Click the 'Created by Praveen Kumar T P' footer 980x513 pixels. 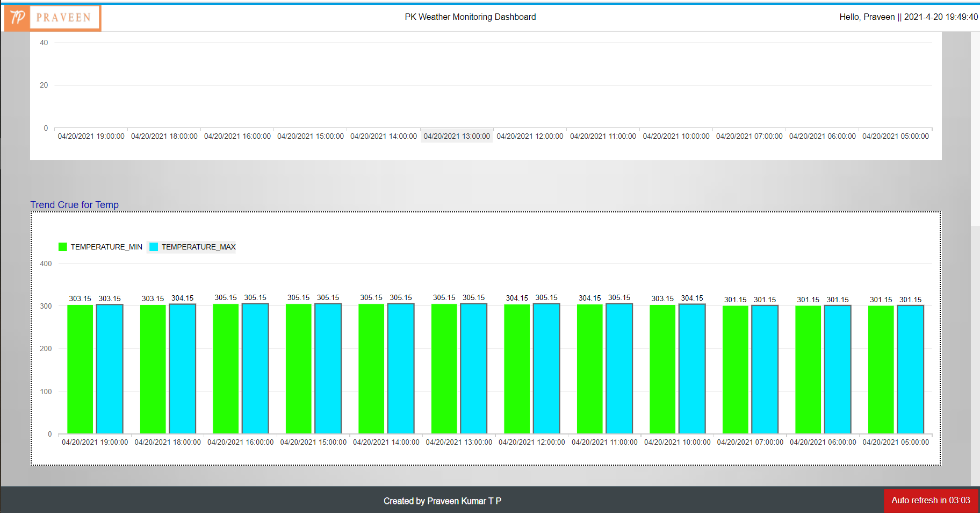click(x=442, y=501)
